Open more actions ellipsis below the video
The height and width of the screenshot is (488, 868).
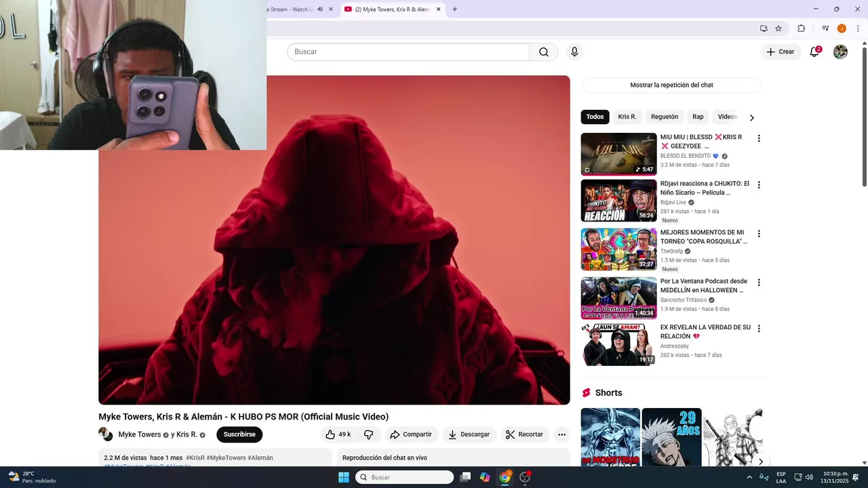(x=561, y=434)
